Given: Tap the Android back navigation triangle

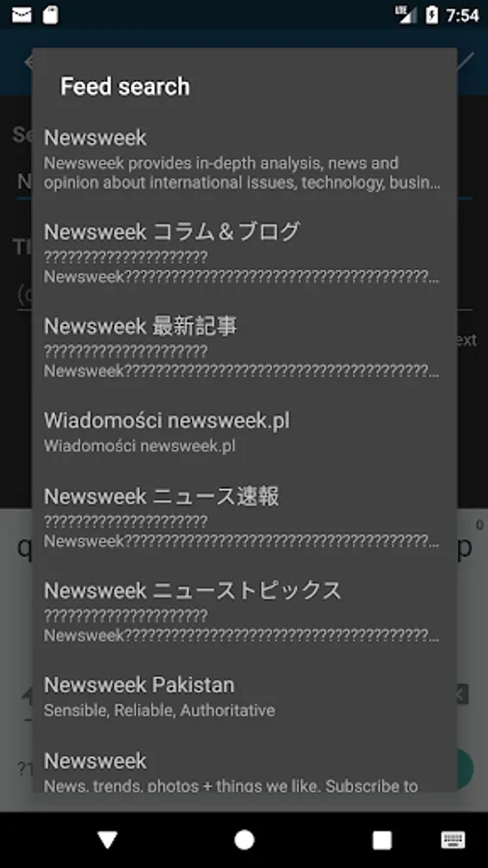Looking at the screenshot, I should point(107,840).
